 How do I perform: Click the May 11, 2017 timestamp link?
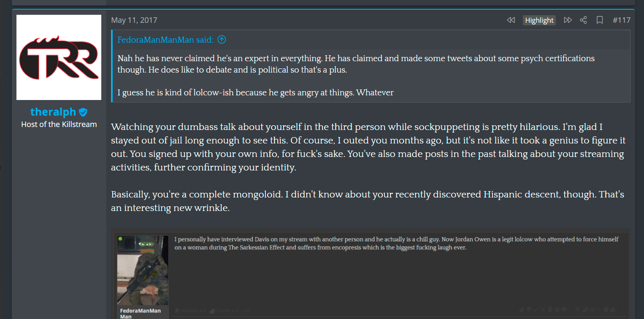pos(134,20)
